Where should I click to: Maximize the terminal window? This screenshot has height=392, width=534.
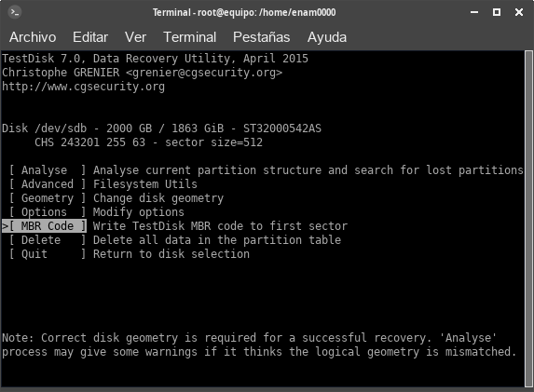point(497,12)
